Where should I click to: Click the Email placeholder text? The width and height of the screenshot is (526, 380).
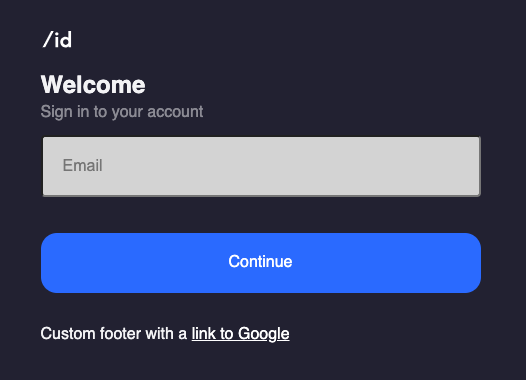[x=83, y=165]
